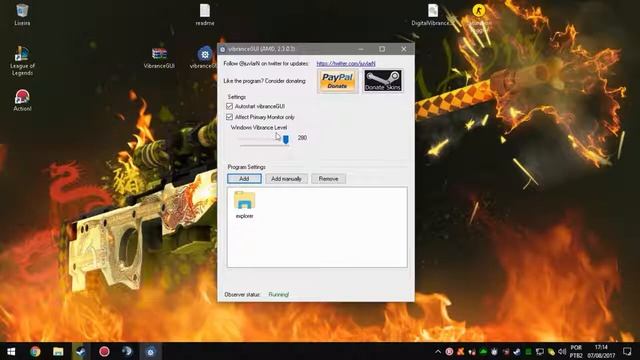Click the vibranceGUI title bar app icon
The height and width of the screenshot is (360, 640).
(x=222, y=49)
